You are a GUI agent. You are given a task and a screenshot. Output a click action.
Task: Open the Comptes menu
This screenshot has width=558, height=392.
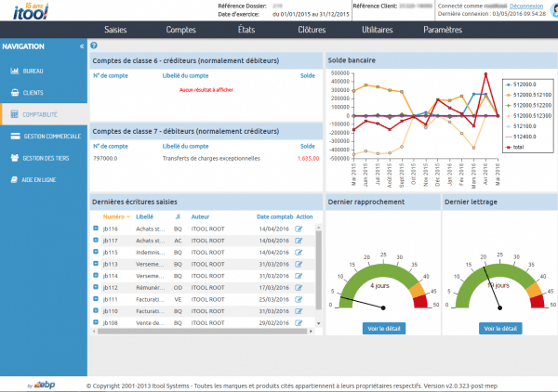pyautogui.click(x=181, y=30)
